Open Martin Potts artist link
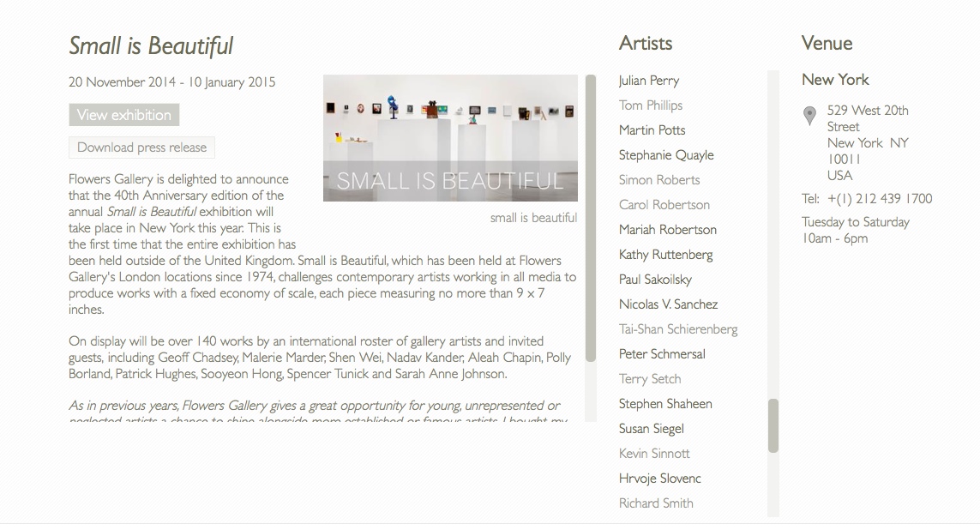 click(652, 130)
